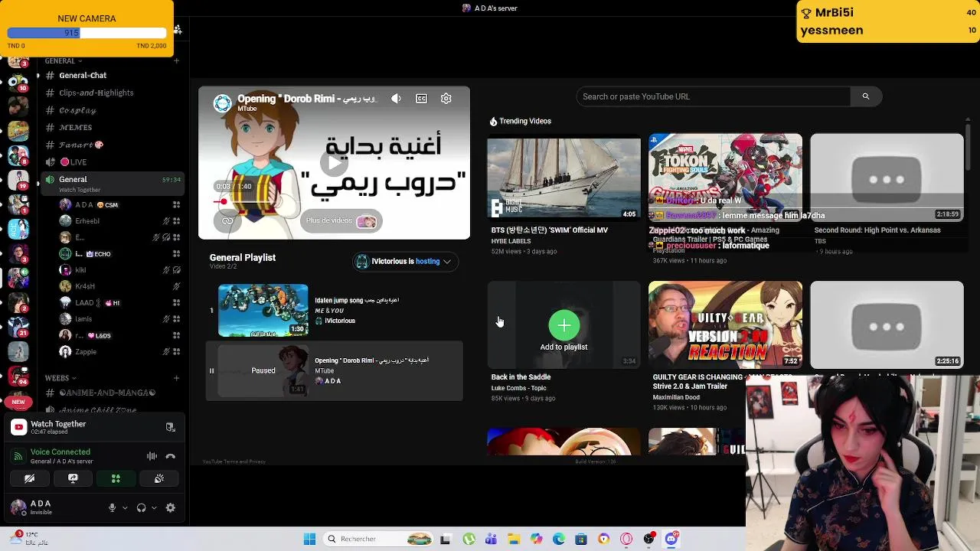Open OBS Studio from taskbar

pos(649,539)
